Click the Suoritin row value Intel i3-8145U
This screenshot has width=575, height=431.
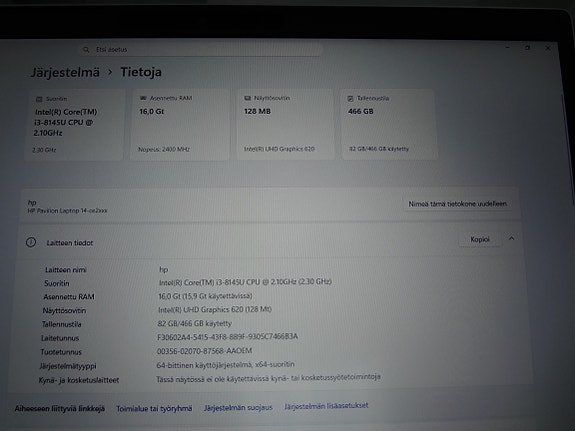pos(245,282)
